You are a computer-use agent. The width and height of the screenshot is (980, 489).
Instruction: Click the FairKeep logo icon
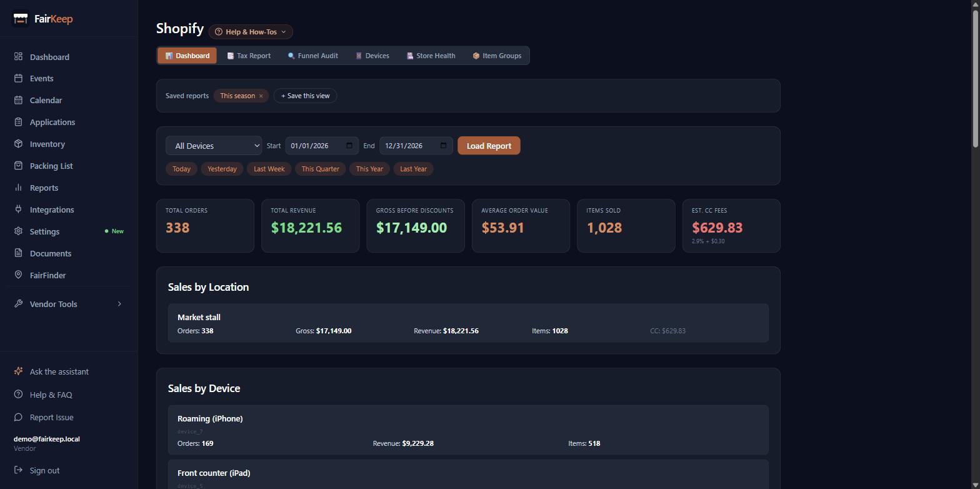tap(21, 19)
